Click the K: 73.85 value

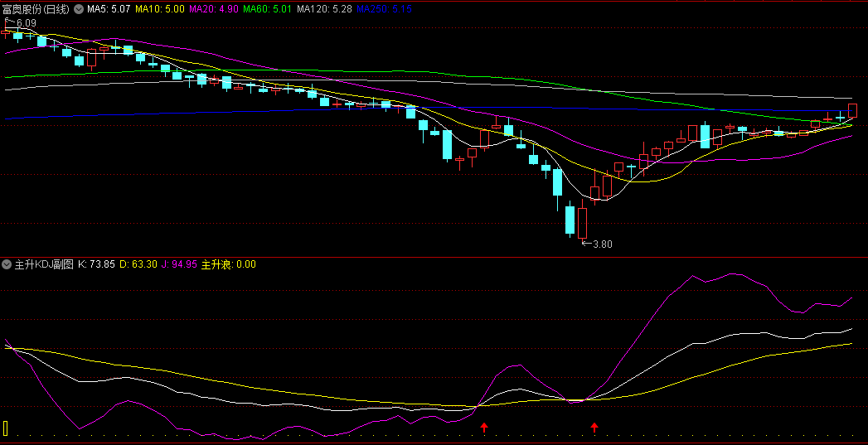pyautogui.click(x=96, y=264)
